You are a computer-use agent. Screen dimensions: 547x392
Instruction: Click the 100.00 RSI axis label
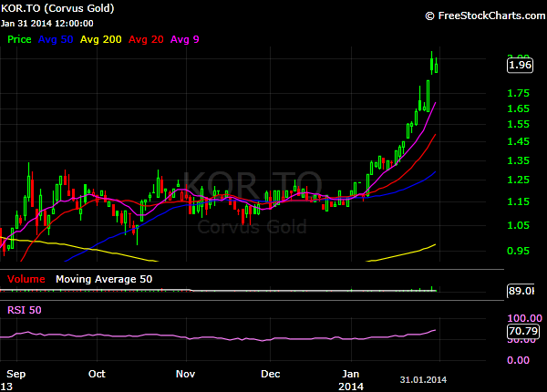click(x=524, y=318)
